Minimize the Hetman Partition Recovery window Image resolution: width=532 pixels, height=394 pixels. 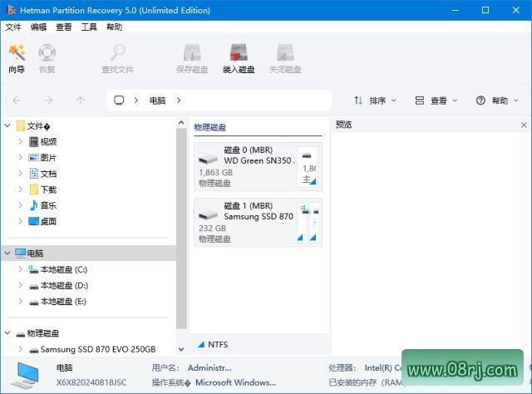(456, 10)
